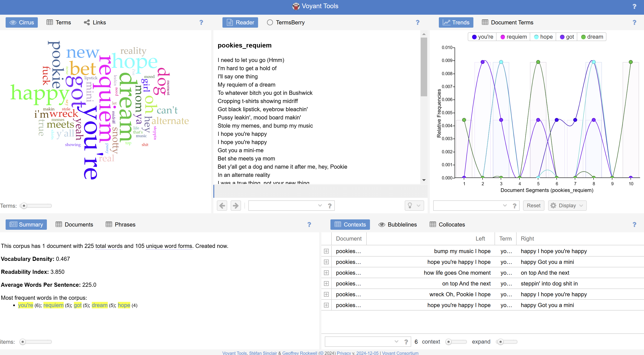The height and width of the screenshot is (355, 644).
Task: Click the Reader previous arrow button
Action: click(222, 206)
